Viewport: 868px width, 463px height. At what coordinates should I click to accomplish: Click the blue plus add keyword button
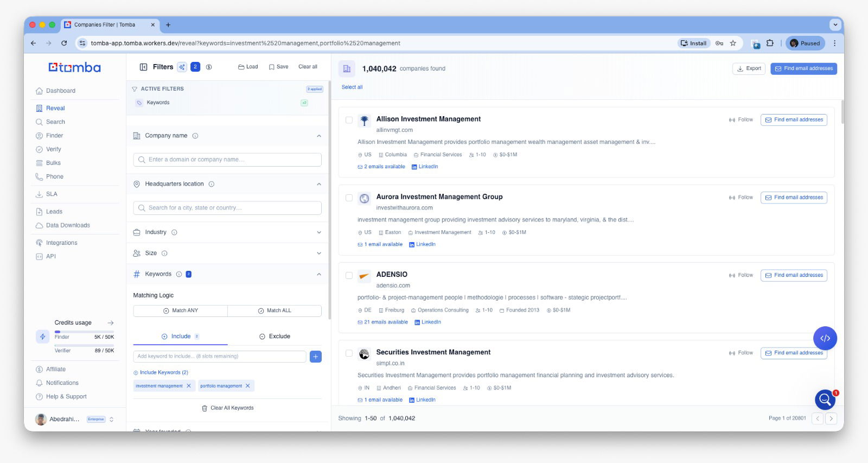tap(316, 357)
